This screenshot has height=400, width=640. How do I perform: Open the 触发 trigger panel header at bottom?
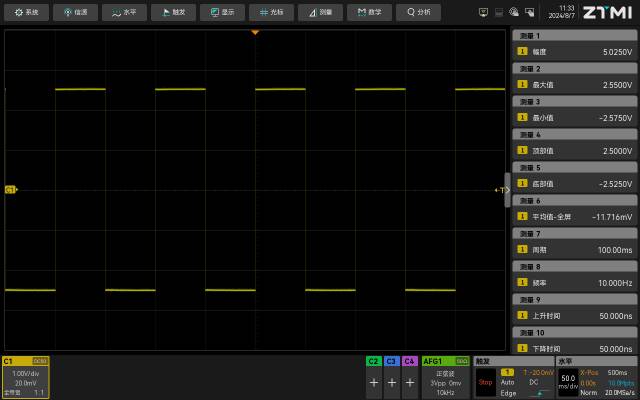(x=513, y=361)
